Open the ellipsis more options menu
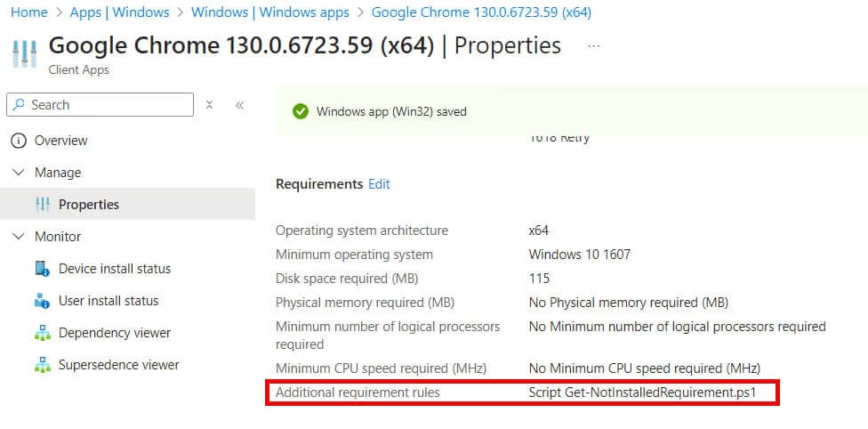The image size is (868, 429). point(594,46)
